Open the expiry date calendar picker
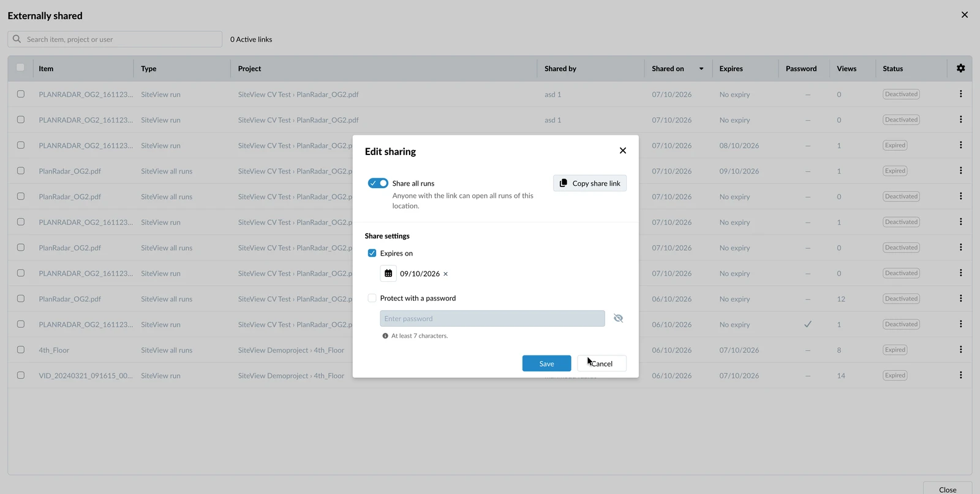980x494 pixels. click(x=388, y=273)
